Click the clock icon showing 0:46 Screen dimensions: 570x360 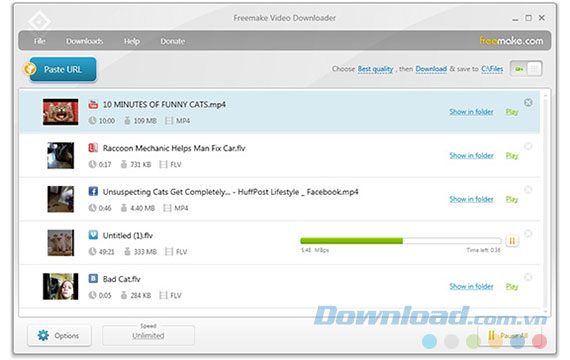[92, 208]
